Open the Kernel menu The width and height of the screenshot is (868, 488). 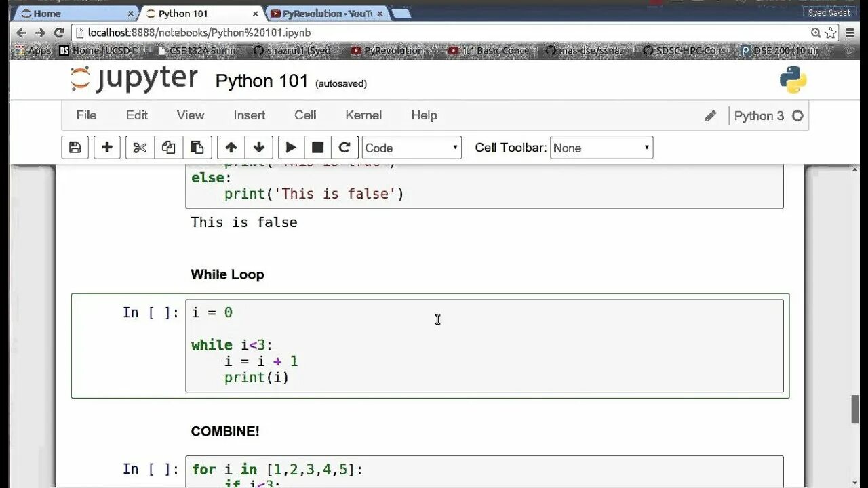tap(363, 115)
